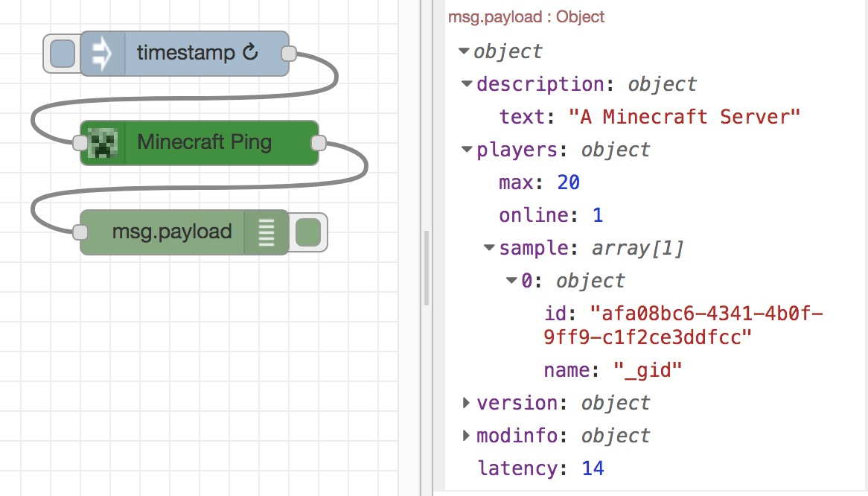Click the input port of Minecraft Ping node

(80, 143)
